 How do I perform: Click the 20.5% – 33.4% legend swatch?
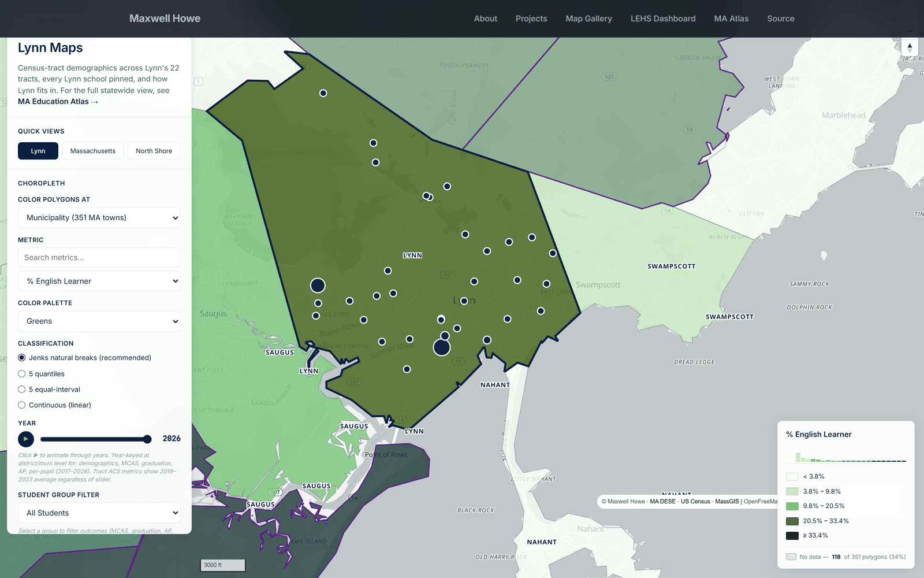coord(792,521)
